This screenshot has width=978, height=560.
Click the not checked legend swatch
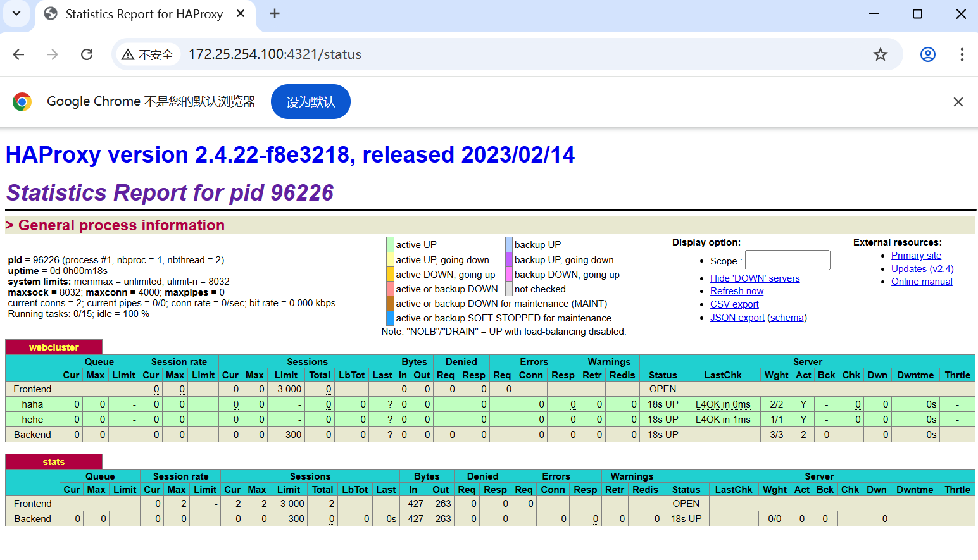click(509, 289)
